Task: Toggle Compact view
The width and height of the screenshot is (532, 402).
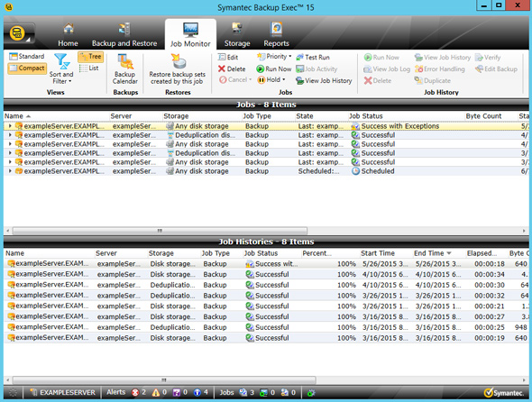Action: [x=27, y=69]
